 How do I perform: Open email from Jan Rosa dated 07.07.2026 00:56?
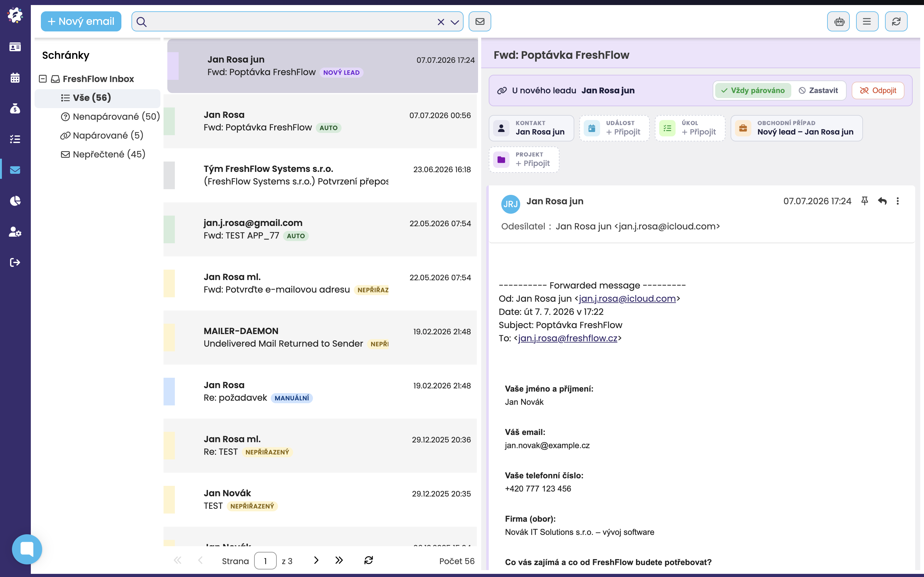(x=320, y=121)
